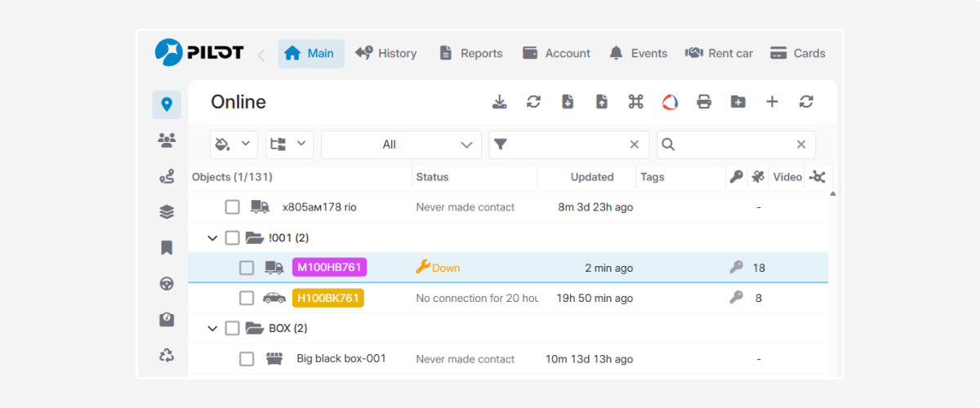Click the bookmark icon in sidebar
Viewport: 980px width, 408px height.
167,248
